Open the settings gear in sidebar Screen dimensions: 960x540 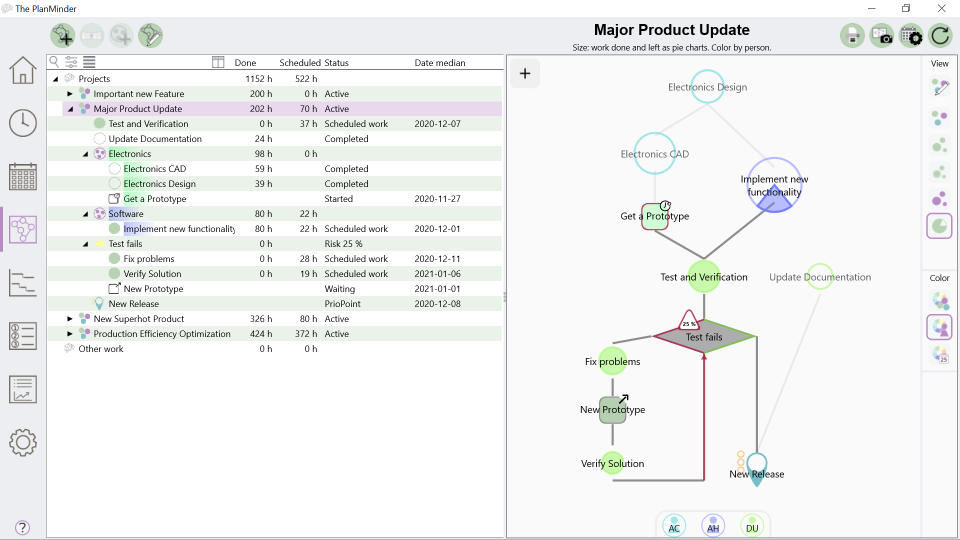coord(23,442)
